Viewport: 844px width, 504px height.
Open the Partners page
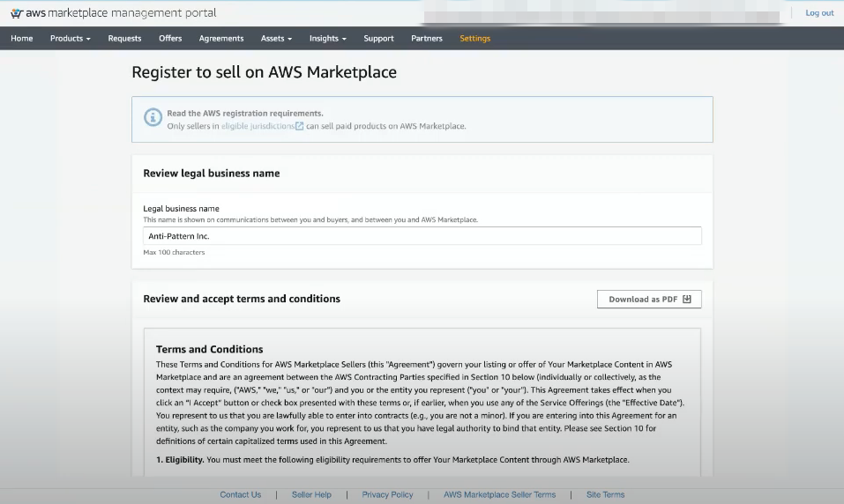(426, 38)
